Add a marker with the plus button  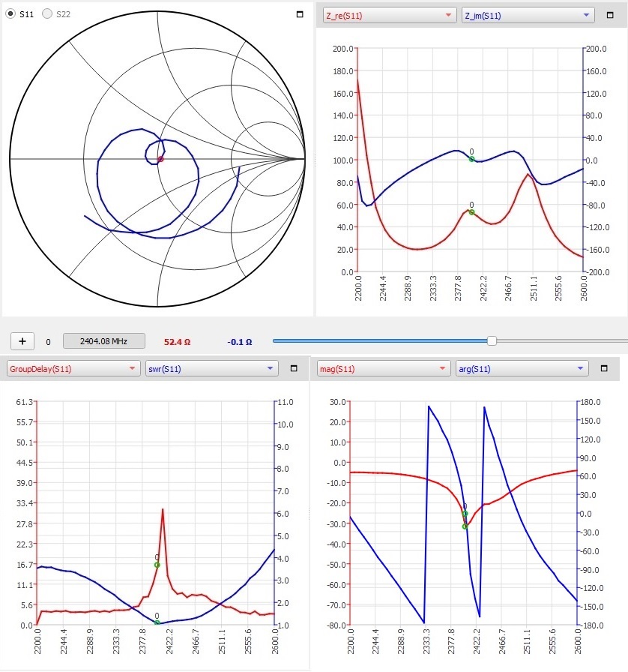point(22,341)
